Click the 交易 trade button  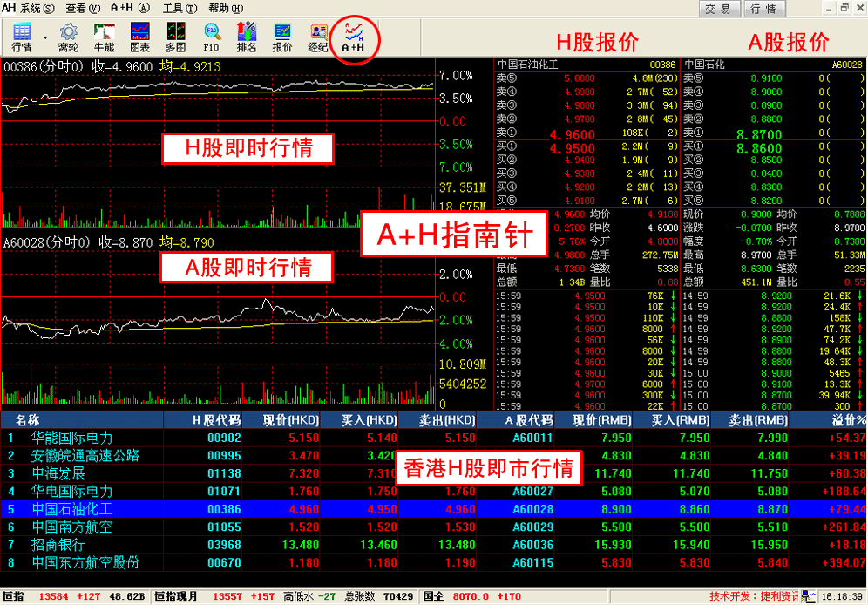718,9
